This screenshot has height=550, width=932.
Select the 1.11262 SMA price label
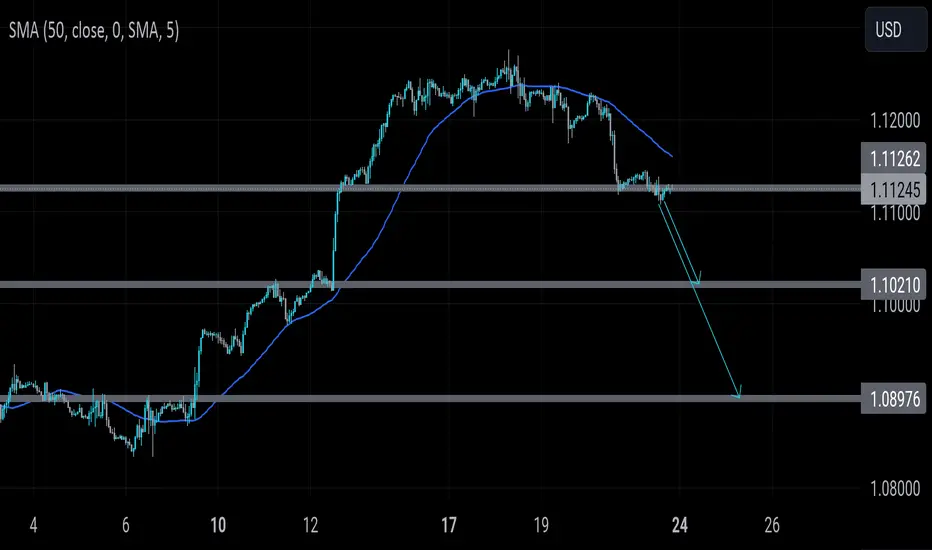(893, 158)
